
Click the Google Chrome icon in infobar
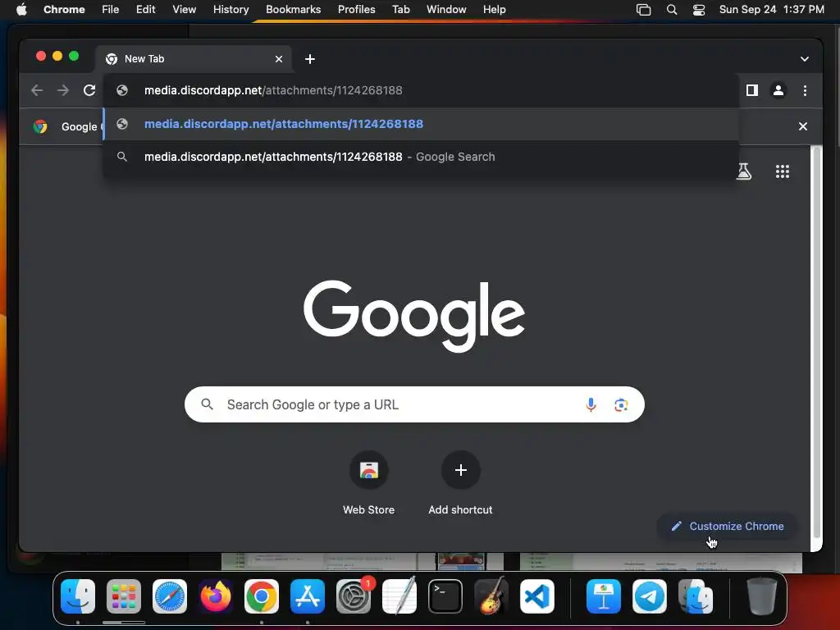40,126
